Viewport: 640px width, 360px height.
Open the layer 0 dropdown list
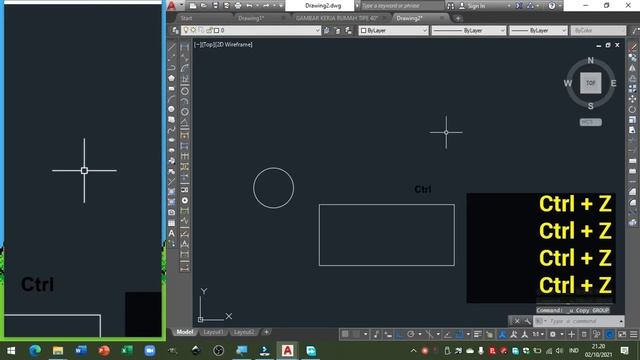coord(318,30)
